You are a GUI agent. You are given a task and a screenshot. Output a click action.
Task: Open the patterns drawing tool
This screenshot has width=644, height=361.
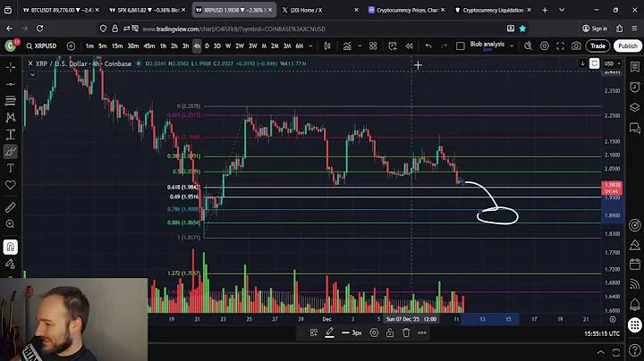click(x=10, y=118)
